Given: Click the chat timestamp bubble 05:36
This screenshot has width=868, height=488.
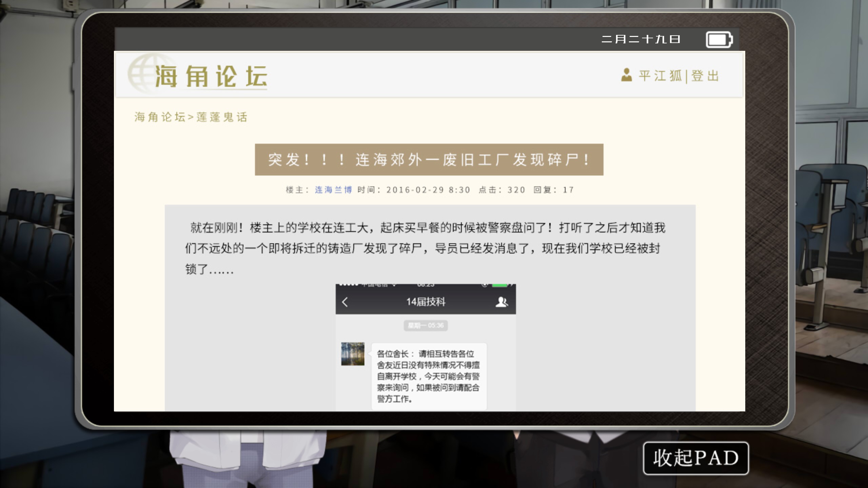Looking at the screenshot, I should pyautogui.click(x=426, y=326).
